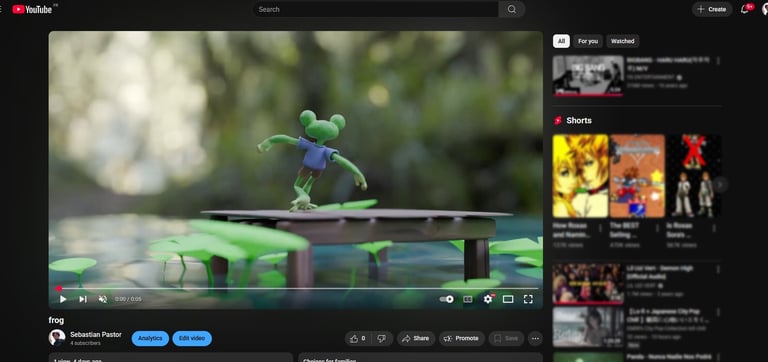The image size is (768, 362).
Task: Click the Promote button
Action: click(461, 338)
